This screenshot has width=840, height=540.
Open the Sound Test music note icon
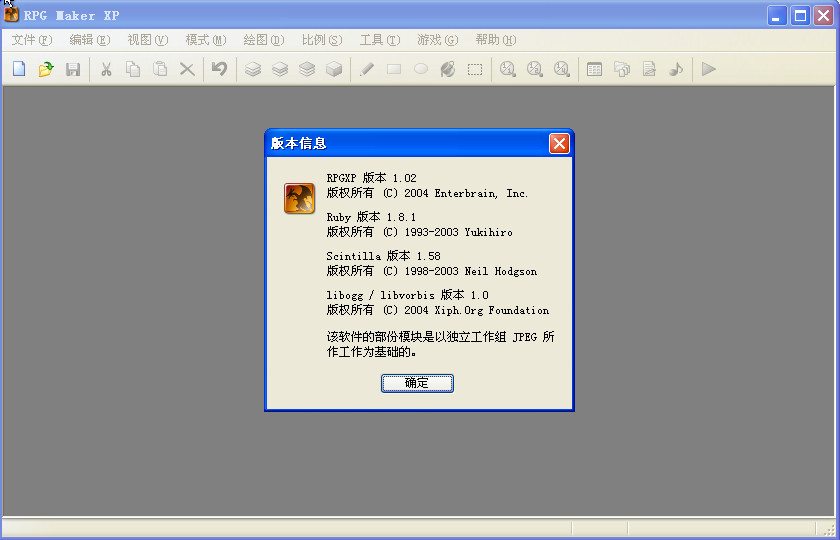[676, 69]
